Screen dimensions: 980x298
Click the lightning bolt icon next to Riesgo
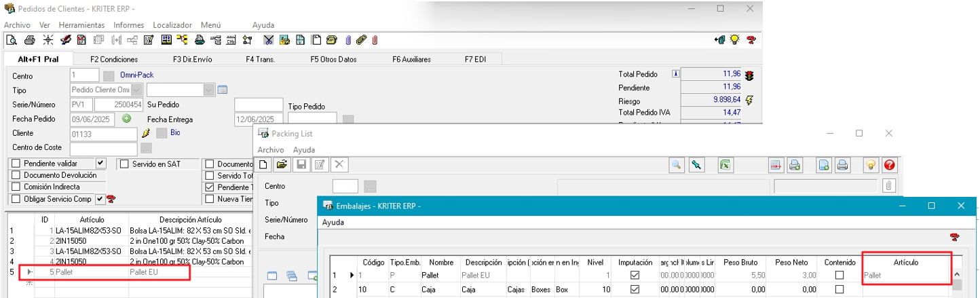[749, 100]
